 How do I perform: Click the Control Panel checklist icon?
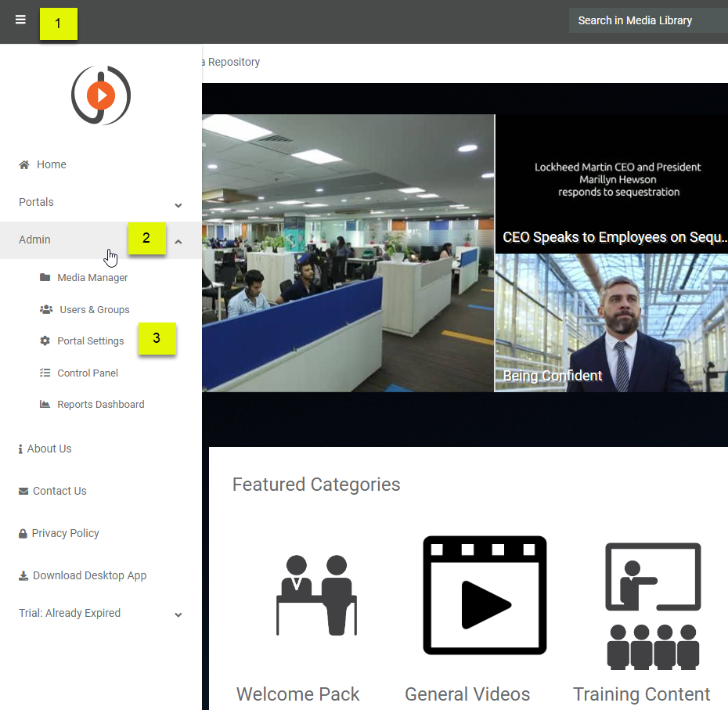[x=45, y=373]
